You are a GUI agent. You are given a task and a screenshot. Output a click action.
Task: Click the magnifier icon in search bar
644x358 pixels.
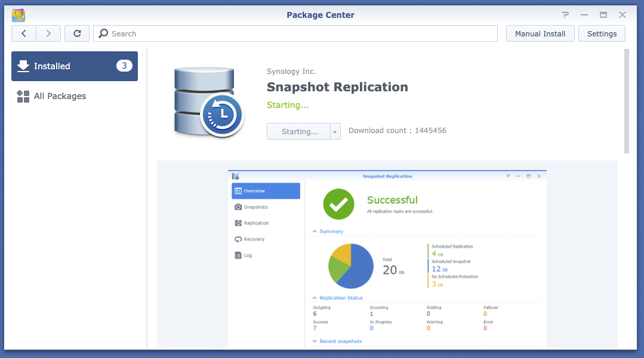coord(103,33)
